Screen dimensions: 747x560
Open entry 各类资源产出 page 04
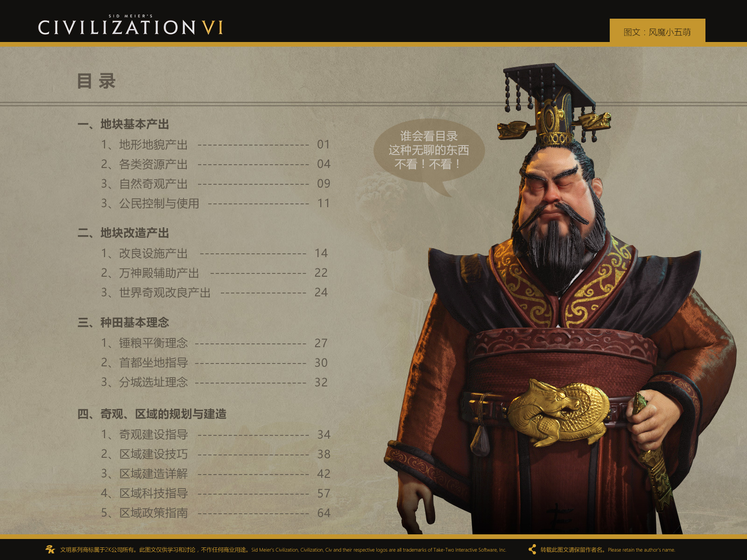click(x=215, y=164)
